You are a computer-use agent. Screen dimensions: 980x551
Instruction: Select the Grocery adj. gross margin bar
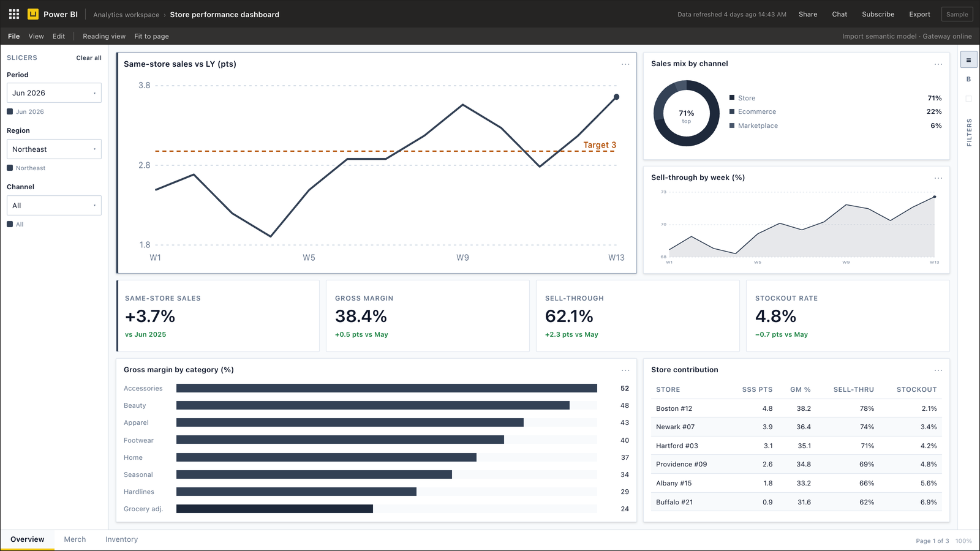tap(274, 509)
